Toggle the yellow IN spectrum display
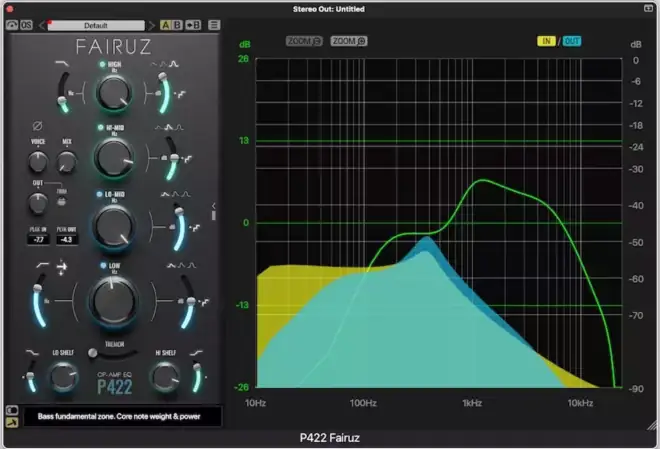This screenshot has width=660, height=449. click(x=546, y=41)
